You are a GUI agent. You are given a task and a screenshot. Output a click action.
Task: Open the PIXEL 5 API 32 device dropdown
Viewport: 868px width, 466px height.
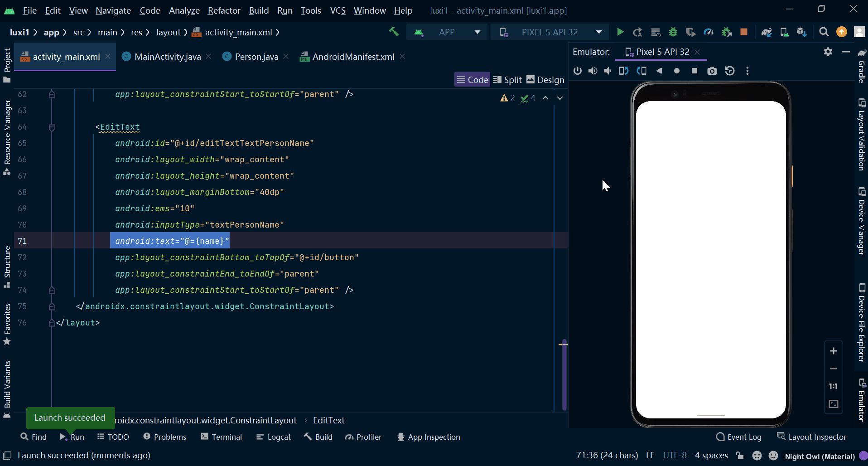coord(550,32)
